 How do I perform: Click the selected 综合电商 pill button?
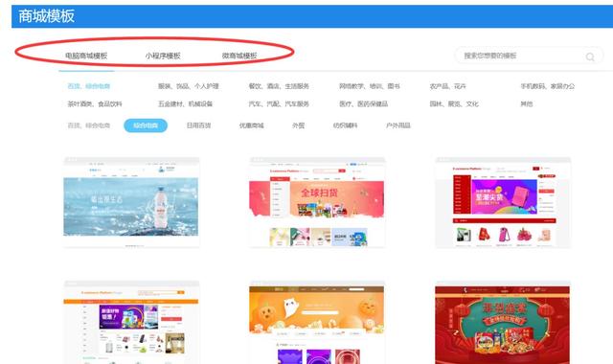tap(146, 125)
